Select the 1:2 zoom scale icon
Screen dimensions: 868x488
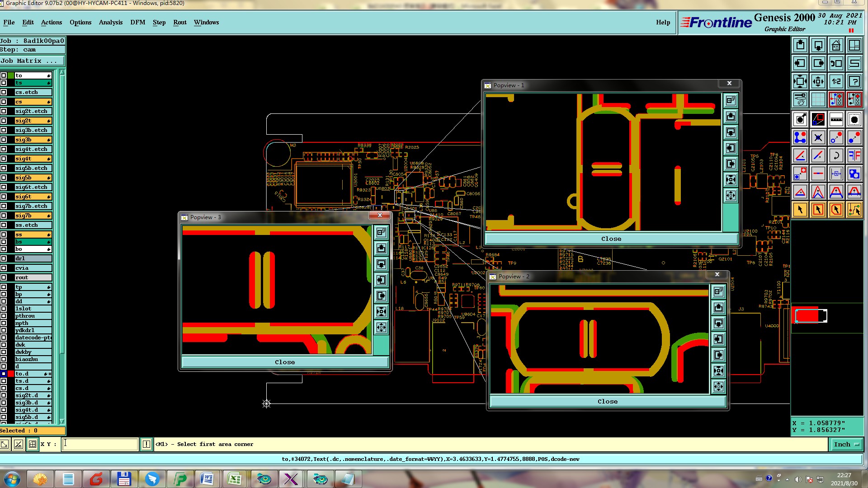pos(836,81)
